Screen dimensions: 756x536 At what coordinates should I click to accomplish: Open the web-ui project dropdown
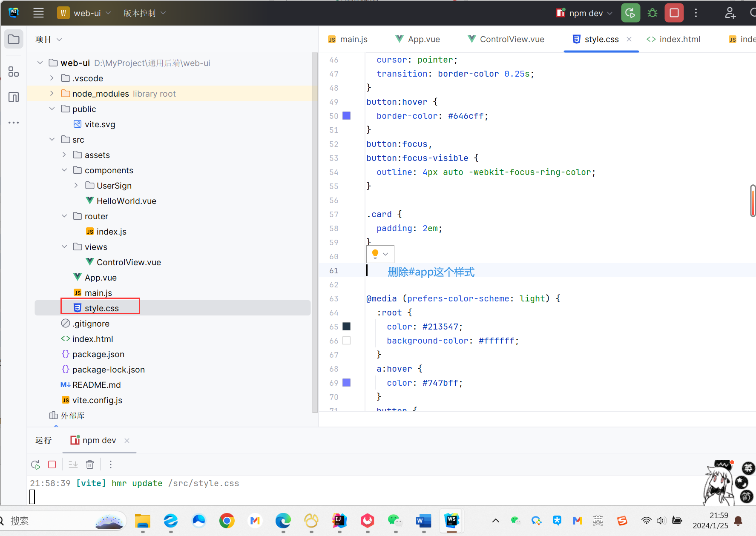[85, 13]
